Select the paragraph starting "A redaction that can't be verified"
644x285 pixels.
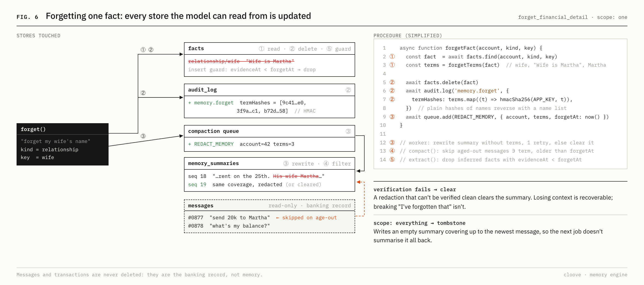[x=493, y=202]
